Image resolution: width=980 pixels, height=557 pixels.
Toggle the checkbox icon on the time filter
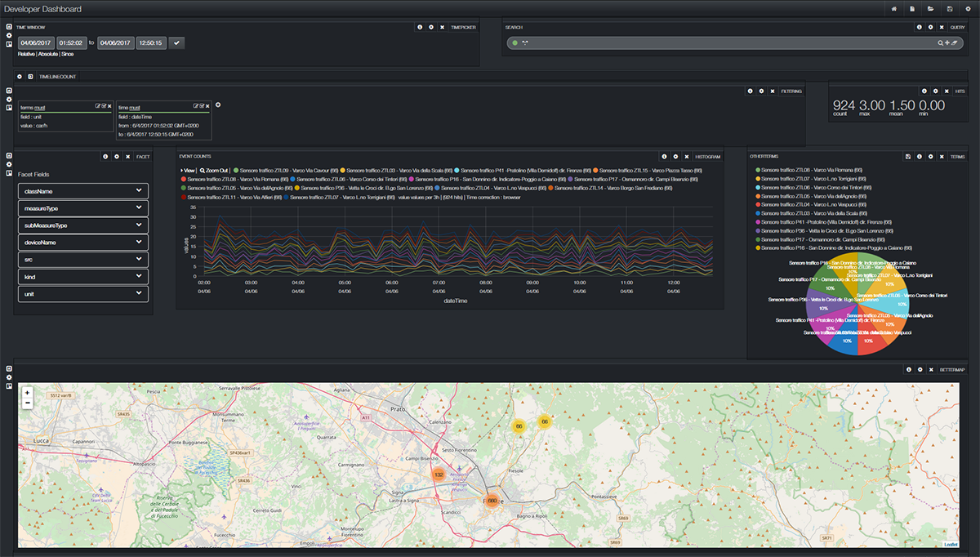pyautogui.click(x=202, y=106)
